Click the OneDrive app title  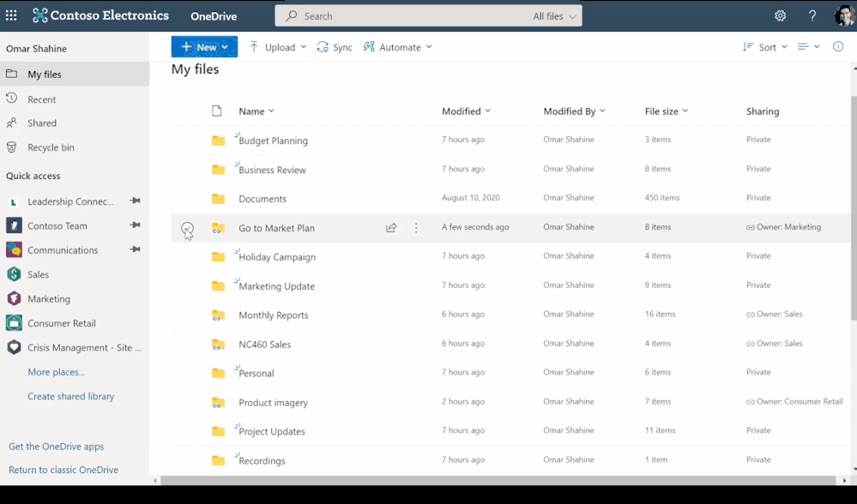click(214, 16)
